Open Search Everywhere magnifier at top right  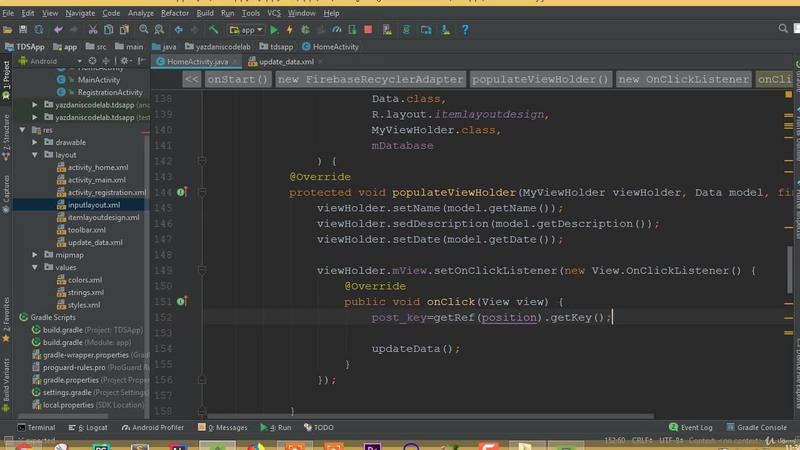pos(783,29)
